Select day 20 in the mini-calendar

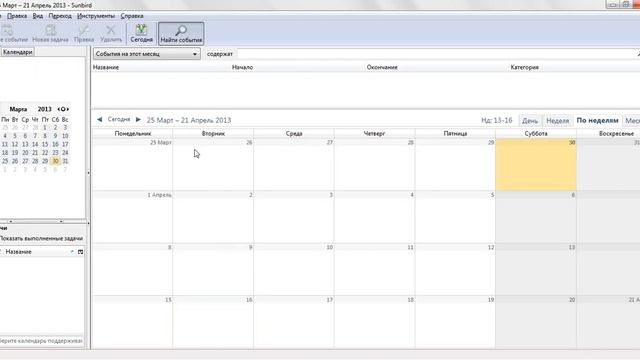(x=25, y=153)
